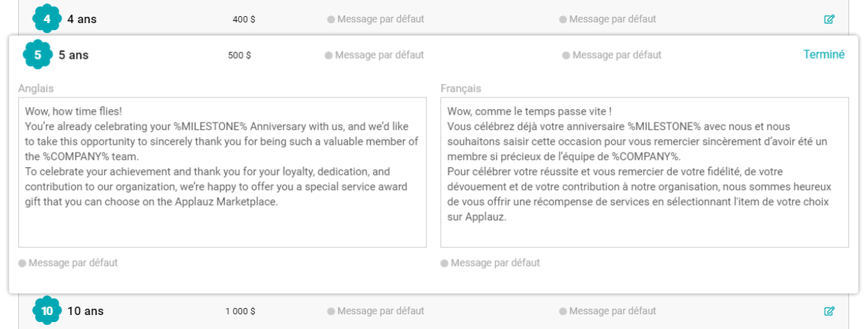Click the 1 000 $ amount for 10 ans
This screenshot has width=868, height=329.
pos(240,311)
